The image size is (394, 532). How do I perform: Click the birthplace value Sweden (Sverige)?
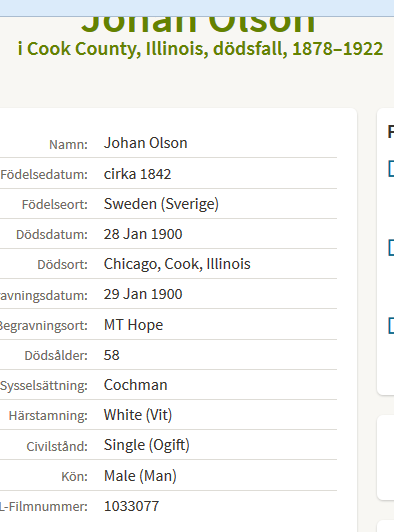tap(161, 204)
